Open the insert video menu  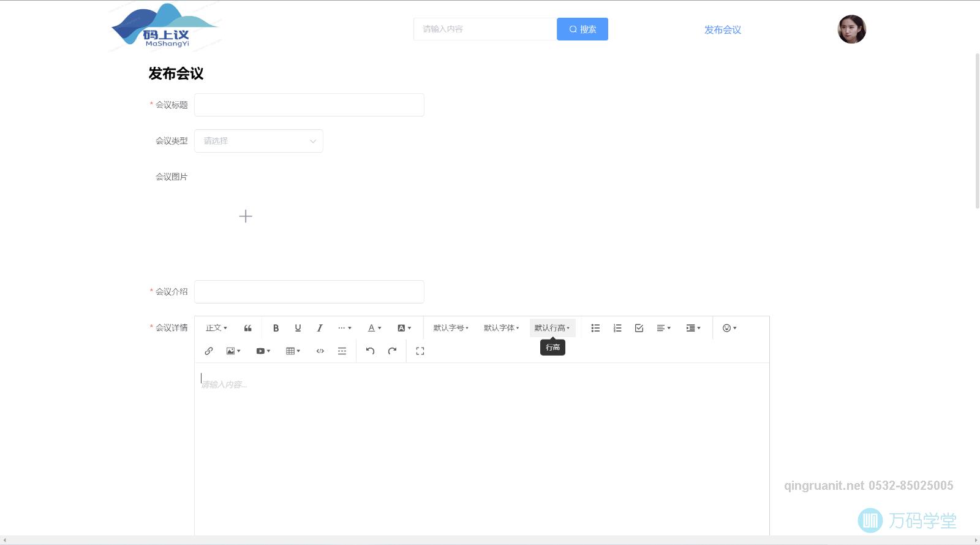coord(263,351)
